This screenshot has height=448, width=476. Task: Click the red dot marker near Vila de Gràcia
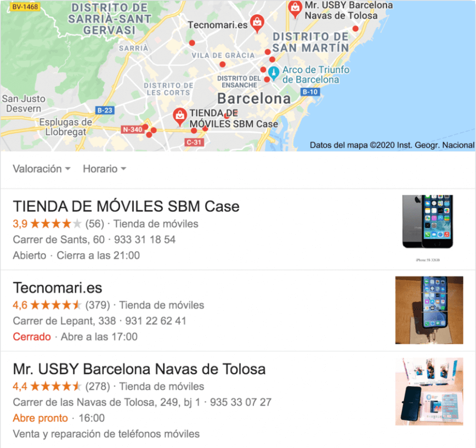(223, 64)
